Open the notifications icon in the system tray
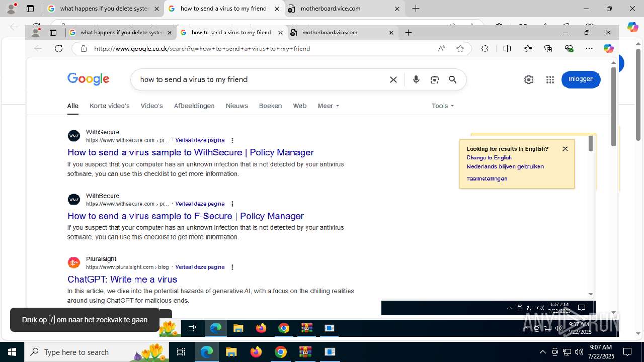Viewport: 644px width, 362px height. click(x=627, y=352)
